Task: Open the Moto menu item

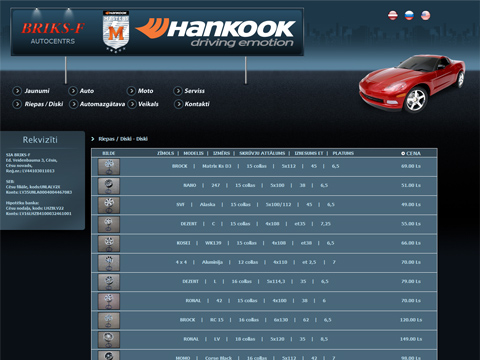Action: (145, 91)
